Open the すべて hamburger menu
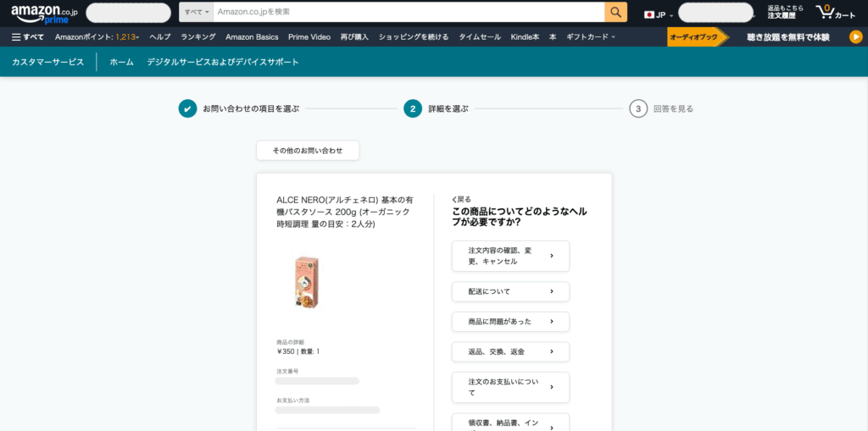 (28, 37)
